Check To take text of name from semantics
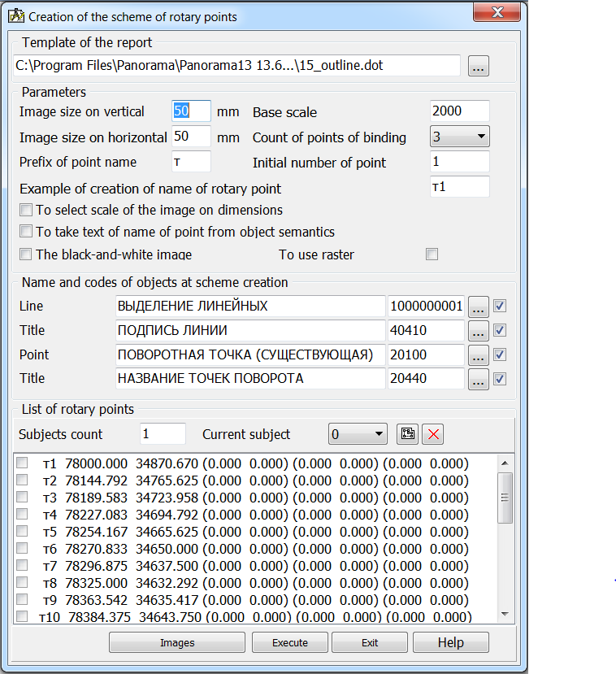616x674 pixels. [x=26, y=232]
